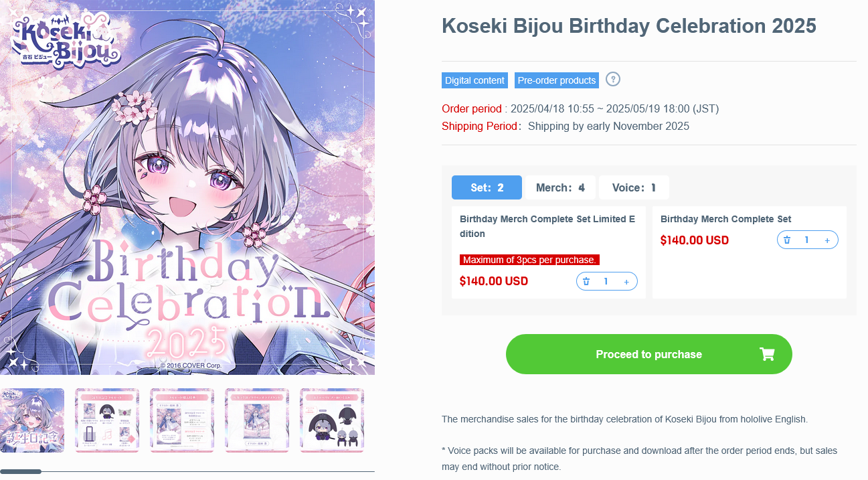Click Proceed to purchase button
868x480 pixels.
[x=649, y=354]
